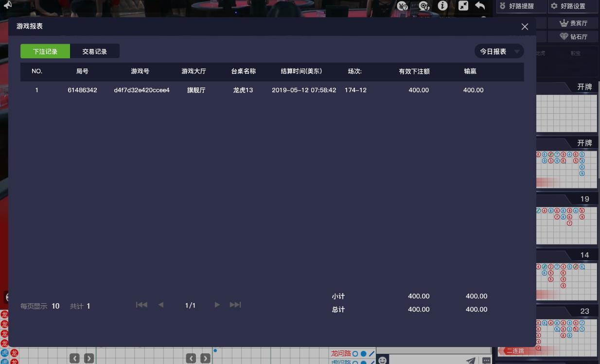600x364 pixels.
Task: Click the 二连跳 label on the bottom table card
Action: (515, 351)
